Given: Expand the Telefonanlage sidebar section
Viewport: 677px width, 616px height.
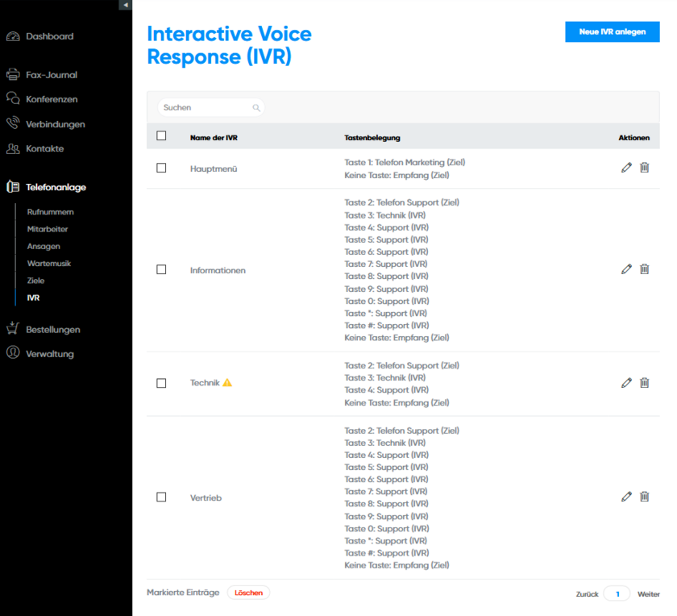Looking at the screenshot, I should pyautogui.click(x=56, y=187).
